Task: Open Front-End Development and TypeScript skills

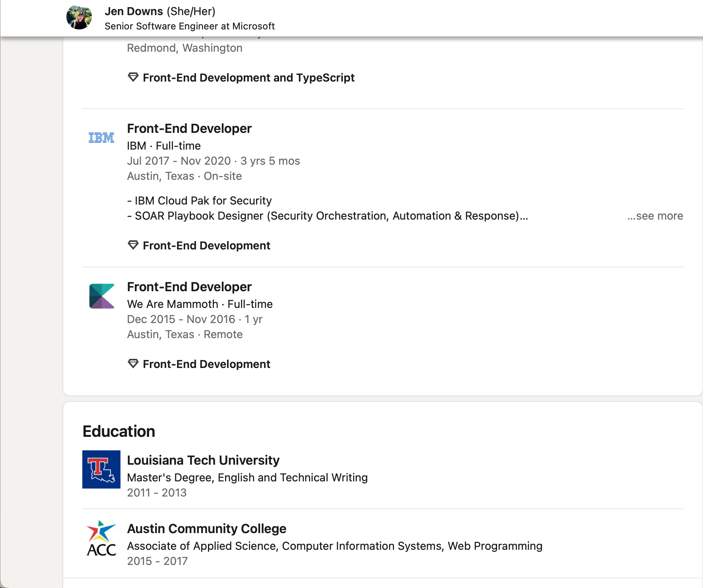Action: point(249,78)
